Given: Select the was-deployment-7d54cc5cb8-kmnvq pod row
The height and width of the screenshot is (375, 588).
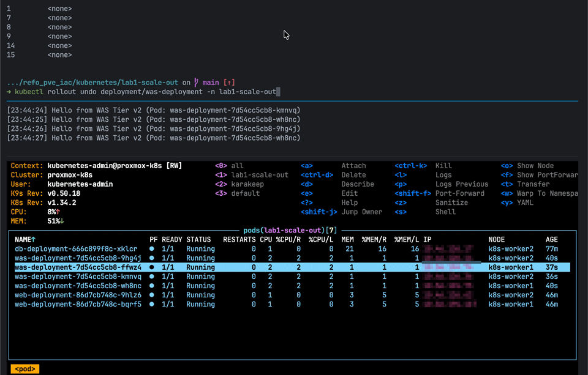Looking at the screenshot, I should click(78, 277).
